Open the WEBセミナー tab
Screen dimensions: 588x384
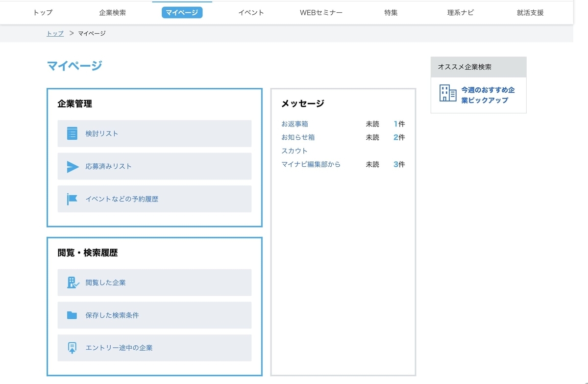click(321, 13)
